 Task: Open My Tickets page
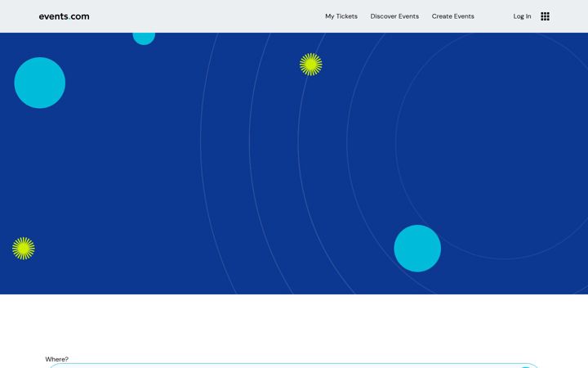pos(341,16)
